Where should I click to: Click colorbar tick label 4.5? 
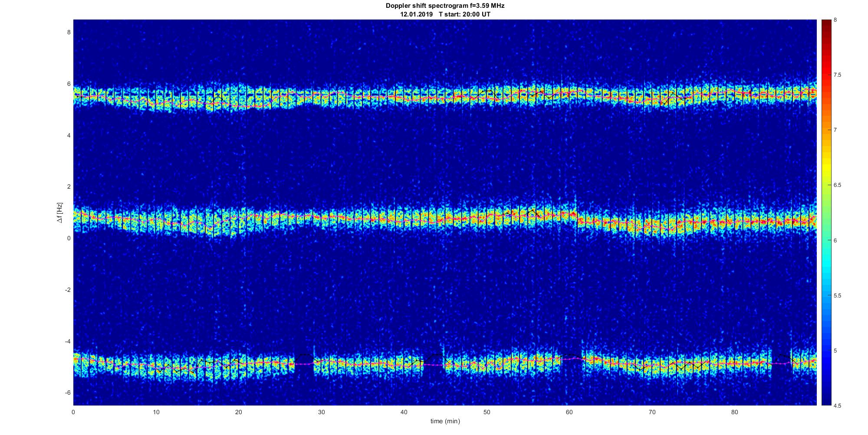pos(838,406)
